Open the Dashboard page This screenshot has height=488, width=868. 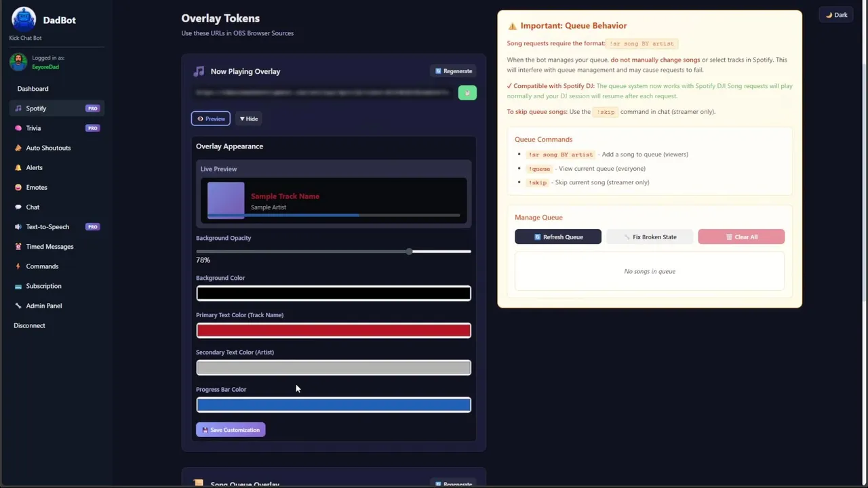pyautogui.click(x=33, y=89)
